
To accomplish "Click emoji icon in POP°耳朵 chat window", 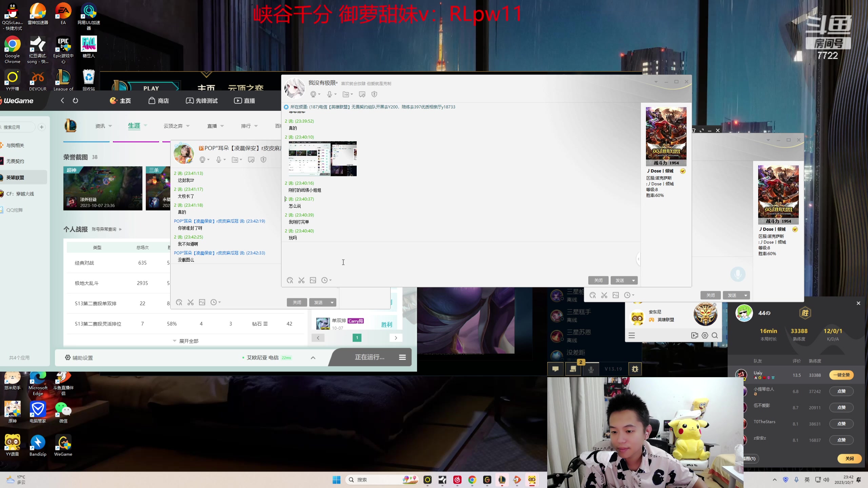I will [179, 302].
